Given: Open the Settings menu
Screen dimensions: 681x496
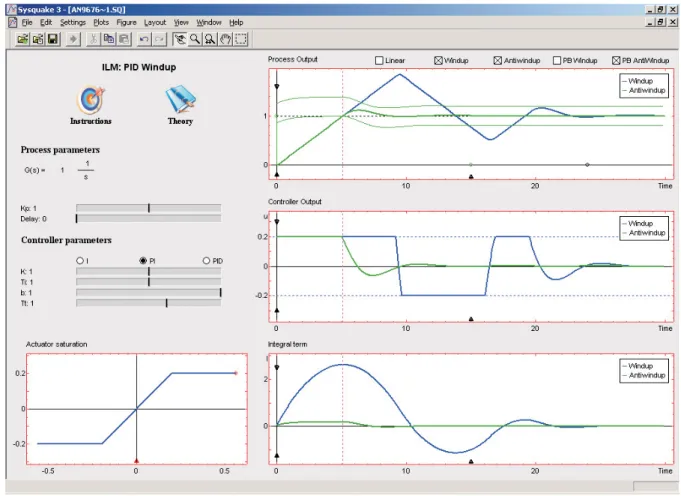Looking at the screenshot, I should click(73, 23).
